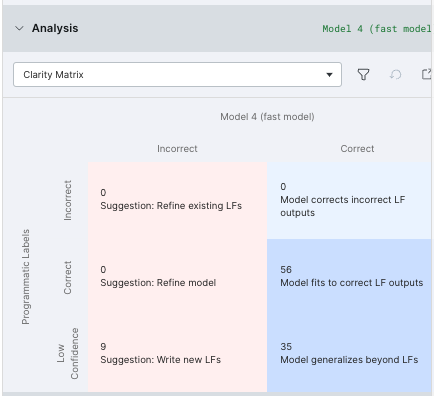Collapse the Analysis section chevron
The width and height of the screenshot is (434, 396).
click(19, 28)
